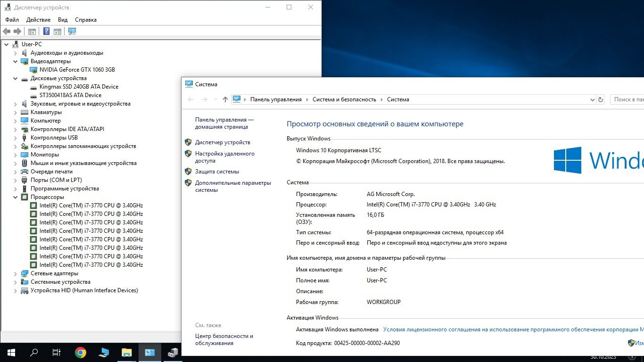The image size is (644, 362).
Task: Click the product ID 00425-00000-00002-AA290 text
Action: click(x=367, y=343)
